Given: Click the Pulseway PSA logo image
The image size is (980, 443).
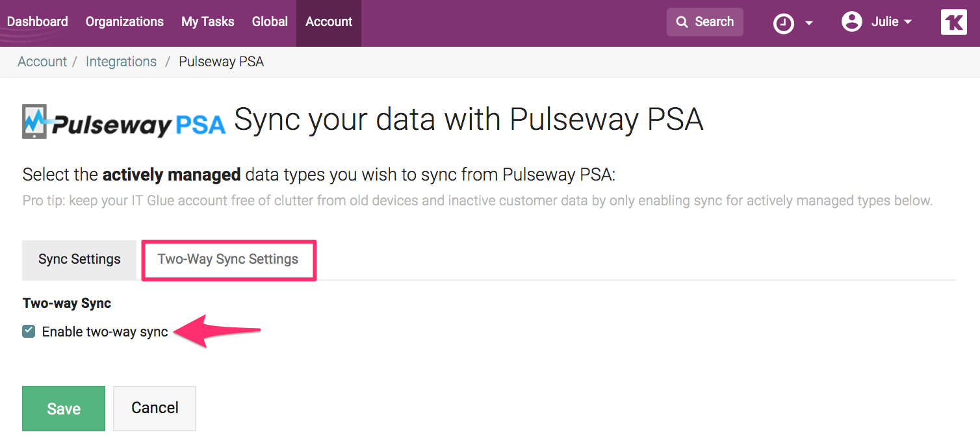Looking at the screenshot, I should [124, 121].
